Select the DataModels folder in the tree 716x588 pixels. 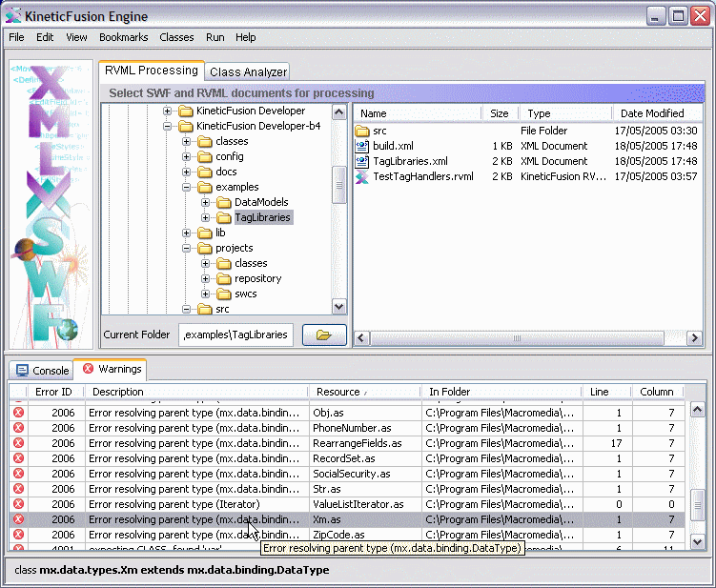tap(260, 202)
